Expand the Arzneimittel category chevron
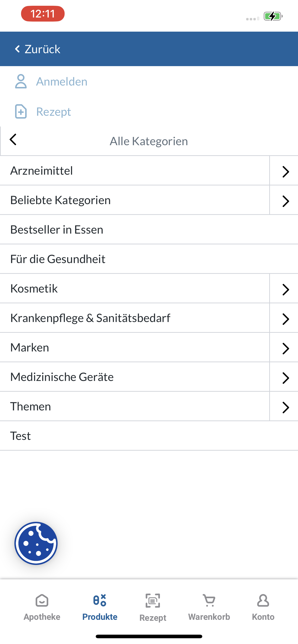This screenshot has height=644, width=298. coord(286,172)
